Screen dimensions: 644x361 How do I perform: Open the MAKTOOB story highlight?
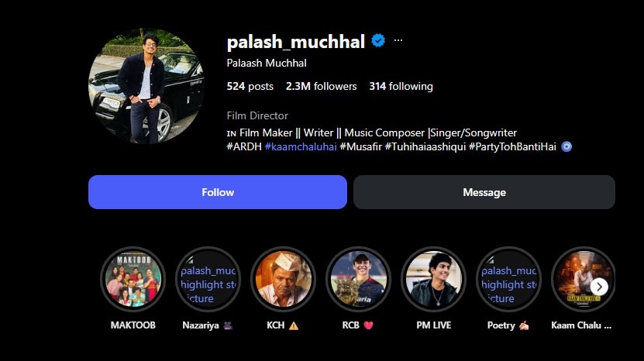click(133, 280)
